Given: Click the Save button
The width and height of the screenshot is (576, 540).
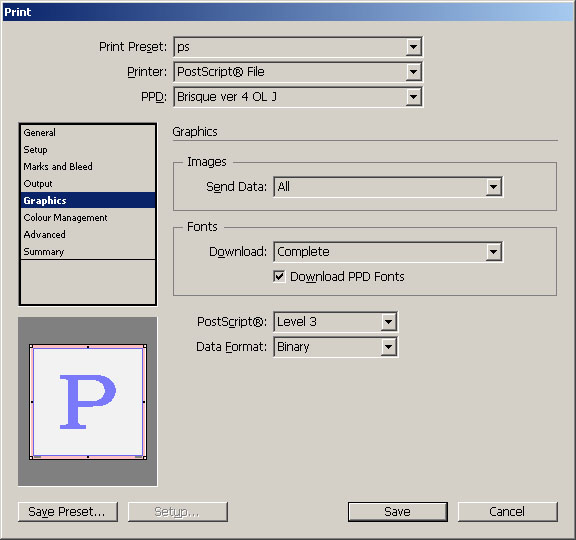Looking at the screenshot, I should point(398,512).
